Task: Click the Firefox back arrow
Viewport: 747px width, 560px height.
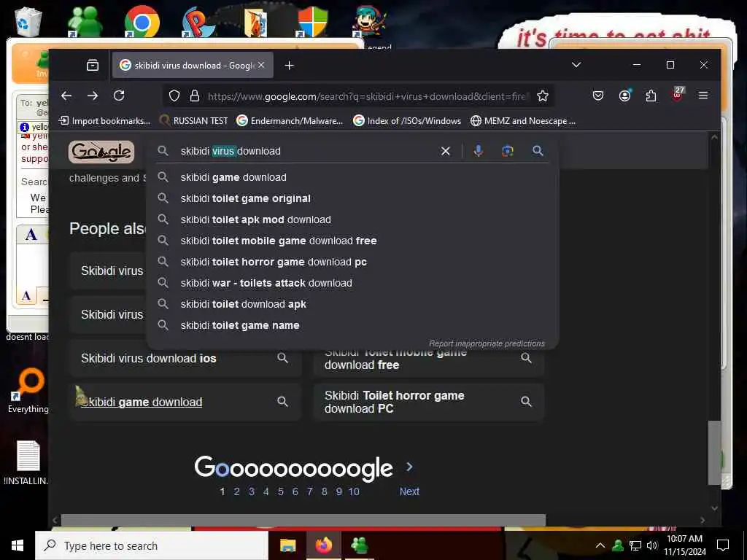Action: point(66,96)
